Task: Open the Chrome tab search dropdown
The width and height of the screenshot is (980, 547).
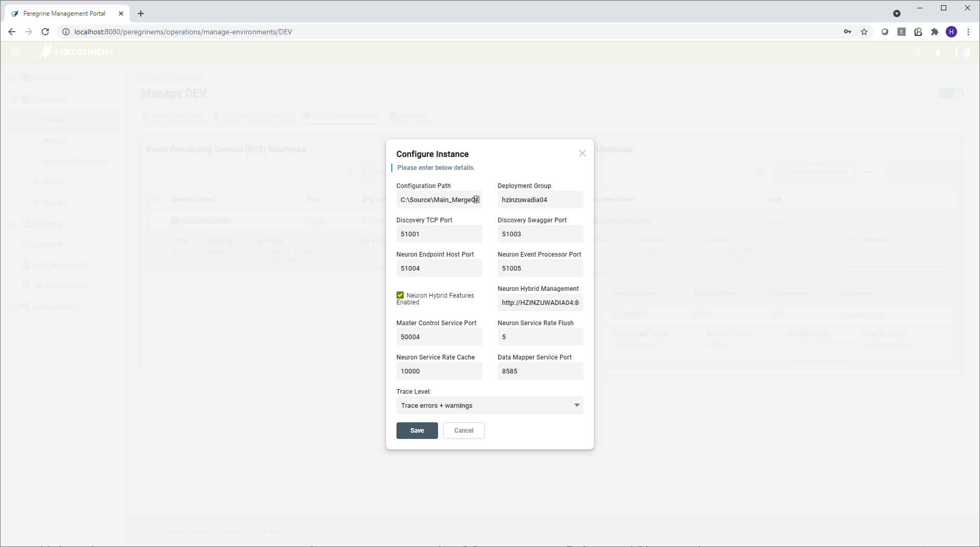Action: click(897, 14)
